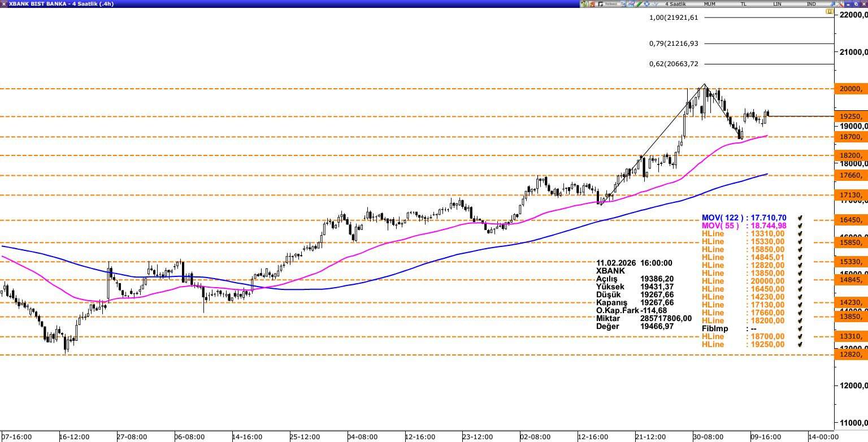Click the first yellow-green icon in title toolbar
This screenshot has width=868, height=442.
pos(584,4)
